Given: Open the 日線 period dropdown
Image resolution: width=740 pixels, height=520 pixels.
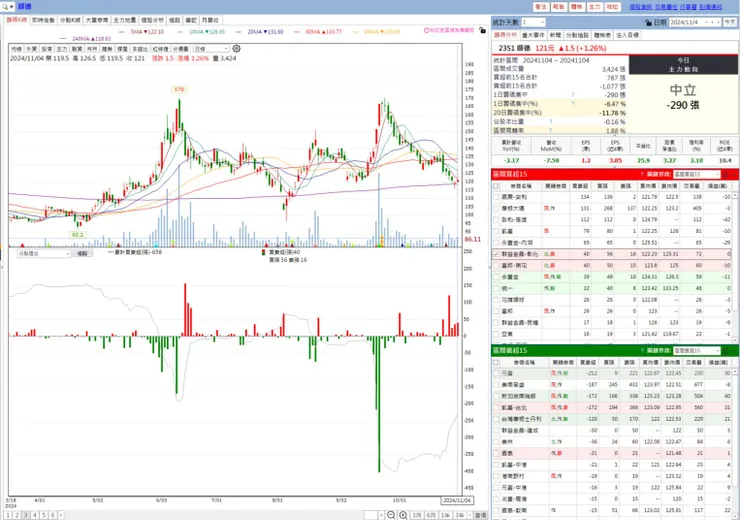Looking at the screenshot, I should click(211, 49).
